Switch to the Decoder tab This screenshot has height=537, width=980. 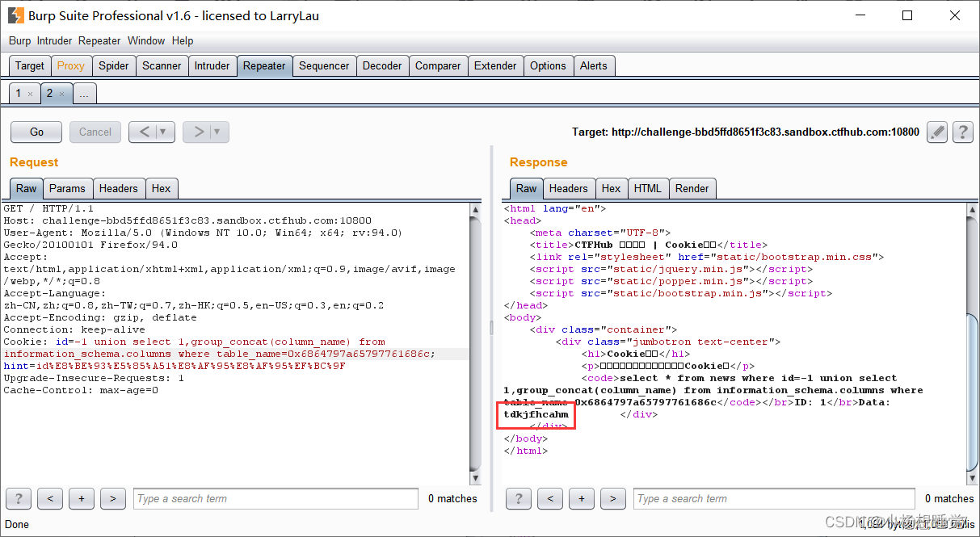[382, 65]
